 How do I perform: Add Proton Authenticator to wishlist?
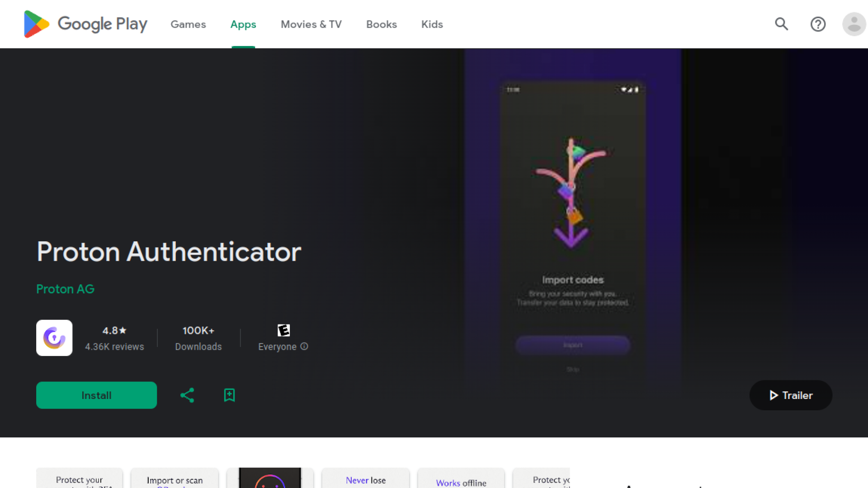(229, 395)
